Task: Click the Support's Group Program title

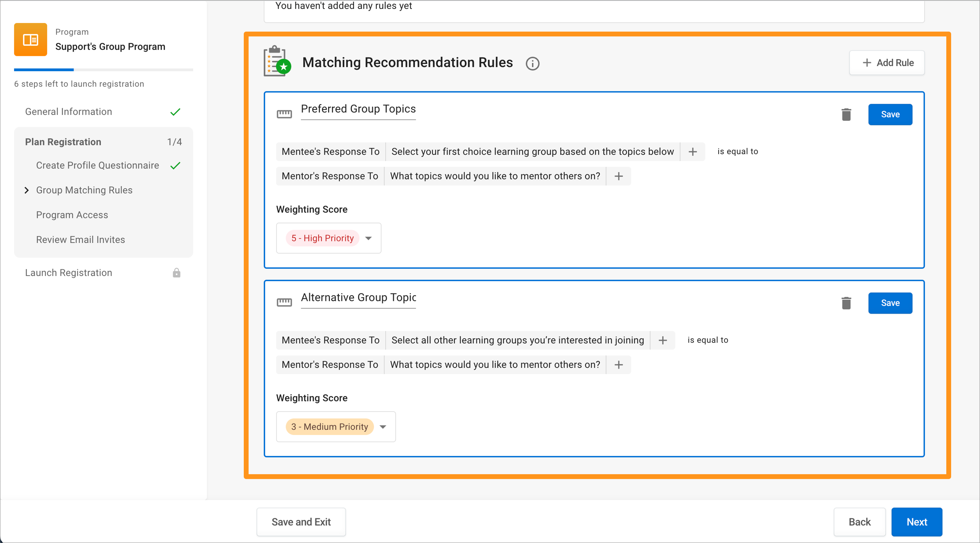Action: (x=110, y=47)
